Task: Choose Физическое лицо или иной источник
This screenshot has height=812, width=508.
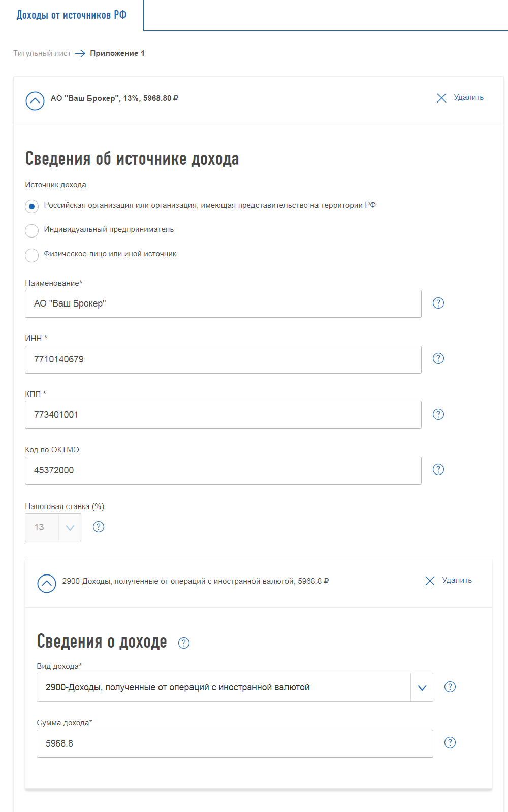Action: [x=32, y=255]
